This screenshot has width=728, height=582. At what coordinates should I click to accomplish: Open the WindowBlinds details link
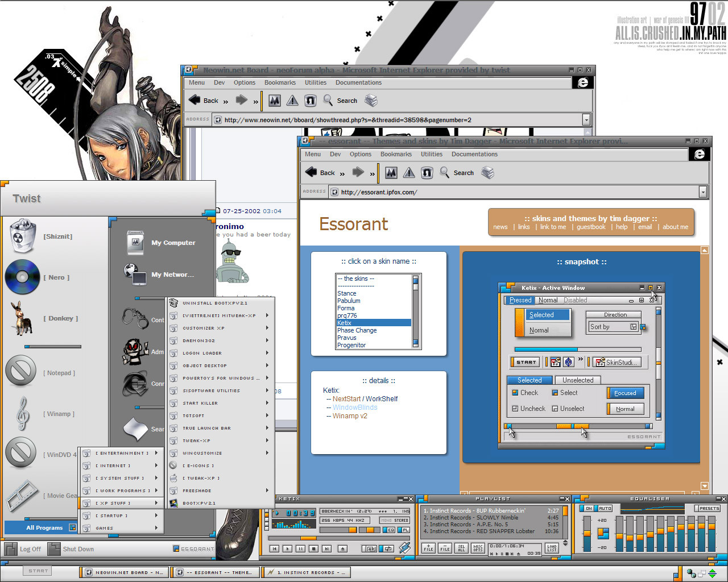(355, 408)
